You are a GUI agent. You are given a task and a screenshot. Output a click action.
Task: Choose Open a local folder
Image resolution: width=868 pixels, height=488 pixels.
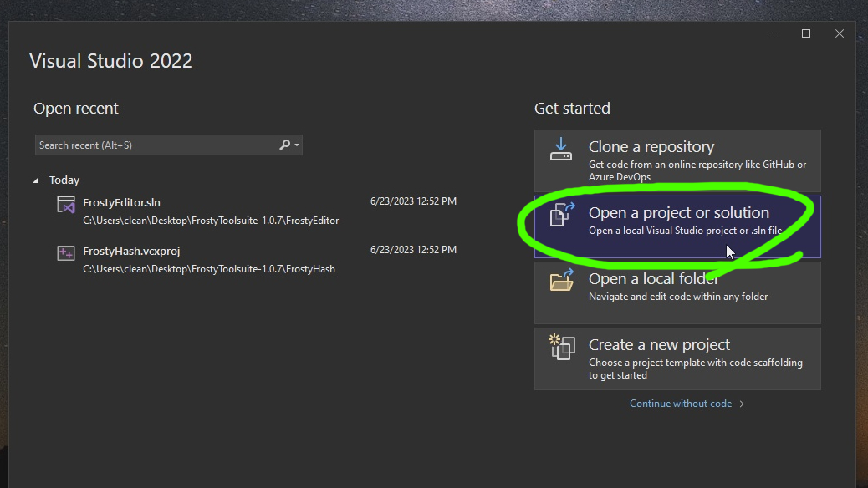click(677, 292)
